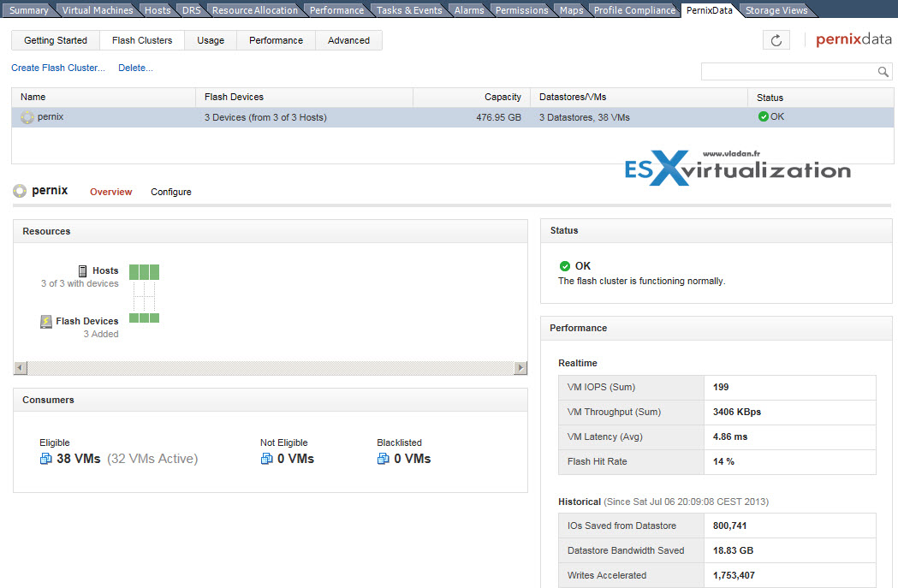Click the VM IOPS value 199
The image size is (898, 588).
coord(721,387)
